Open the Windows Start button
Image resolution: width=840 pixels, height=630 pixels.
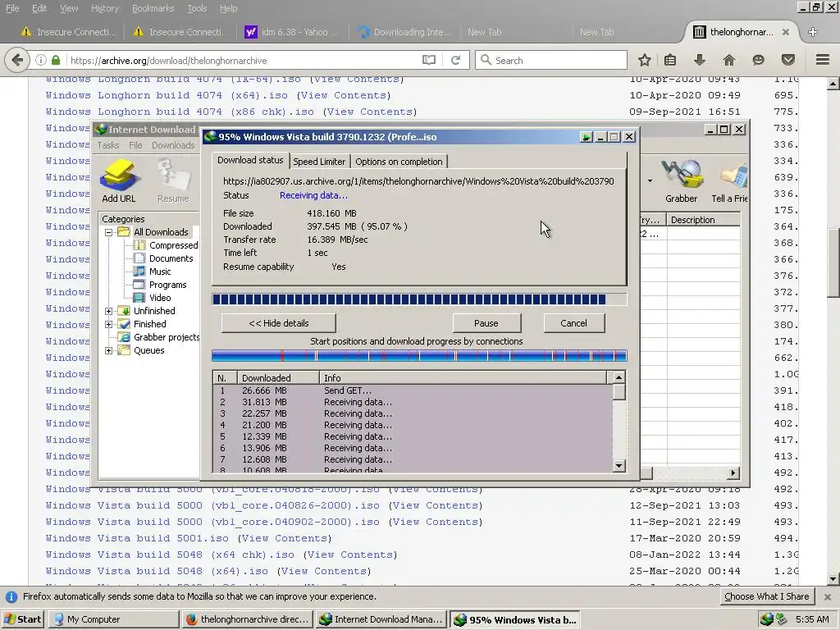point(22,619)
